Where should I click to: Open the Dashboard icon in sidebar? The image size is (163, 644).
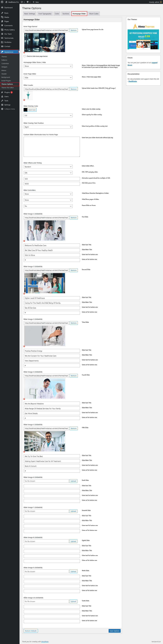tap(2, 7)
